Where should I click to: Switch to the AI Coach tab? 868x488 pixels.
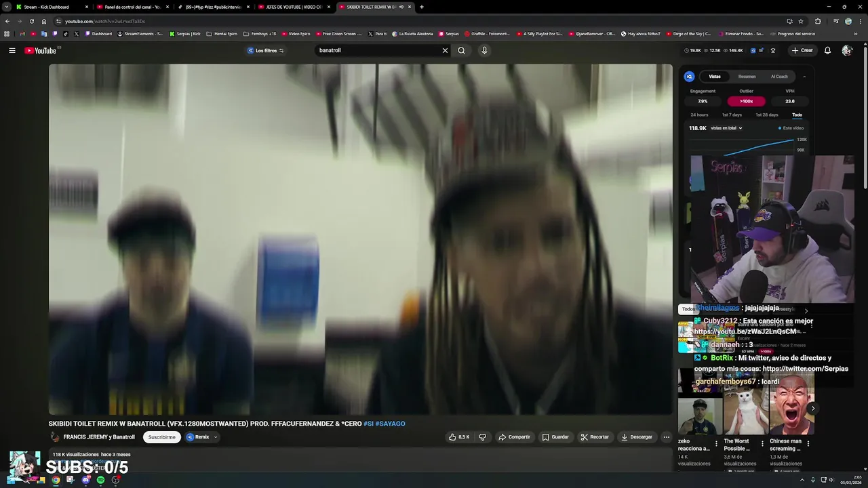pyautogui.click(x=779, y=77)
